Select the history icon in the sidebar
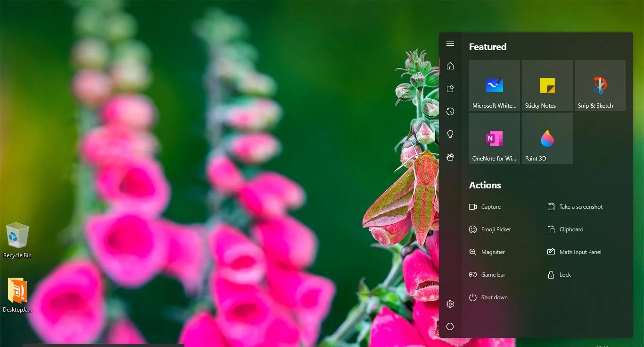 pos(450,111)
